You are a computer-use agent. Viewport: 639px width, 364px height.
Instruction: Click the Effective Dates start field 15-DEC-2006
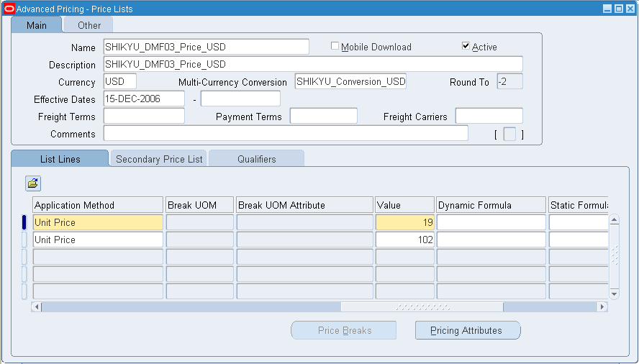coord(144,99)
